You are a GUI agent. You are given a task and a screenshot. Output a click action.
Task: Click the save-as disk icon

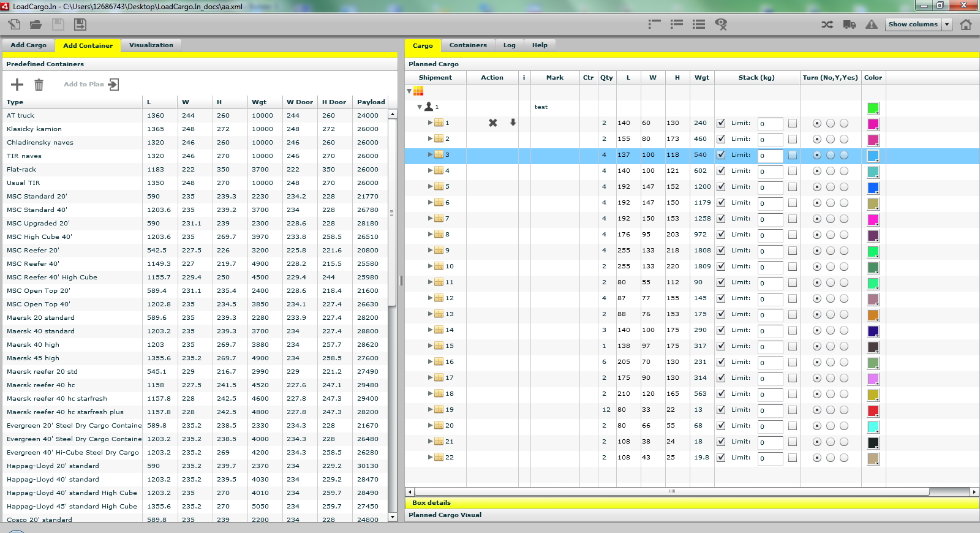80,25
